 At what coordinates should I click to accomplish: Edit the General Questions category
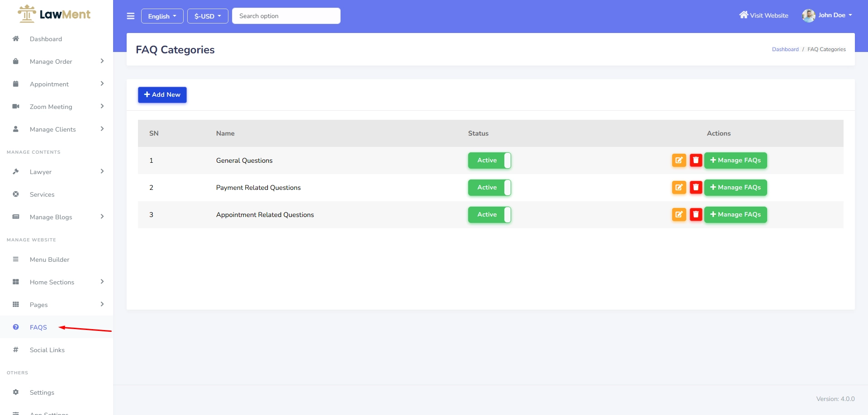click(678, 160)
